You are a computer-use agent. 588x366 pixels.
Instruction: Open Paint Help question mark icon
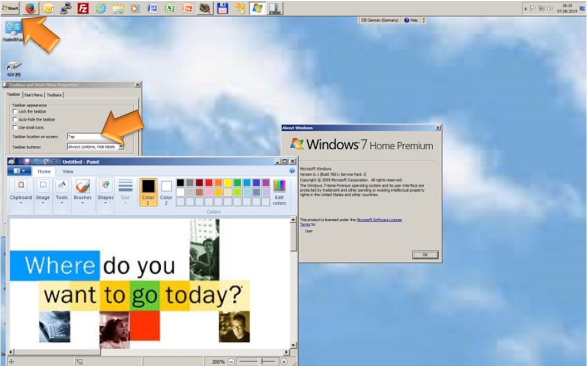pyautogui.click(x=292, y=171)
